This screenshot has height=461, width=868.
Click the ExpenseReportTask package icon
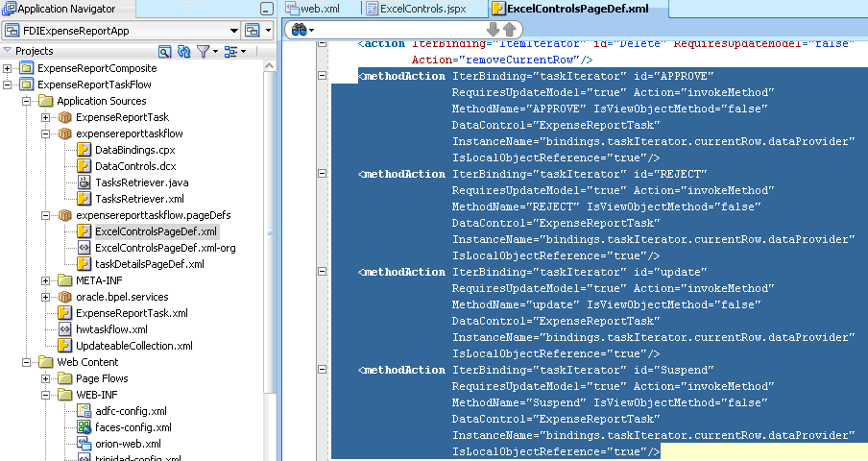(x=64, y=117)
